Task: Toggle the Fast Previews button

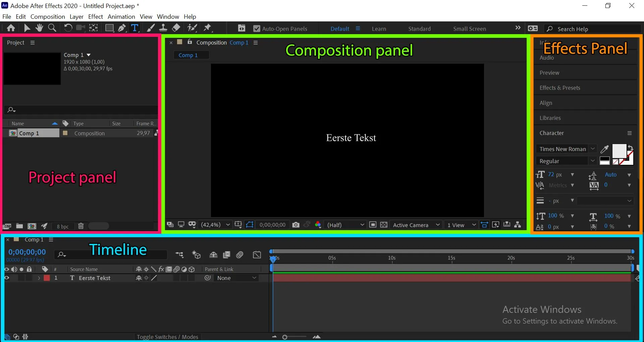Action: point(495,225)
